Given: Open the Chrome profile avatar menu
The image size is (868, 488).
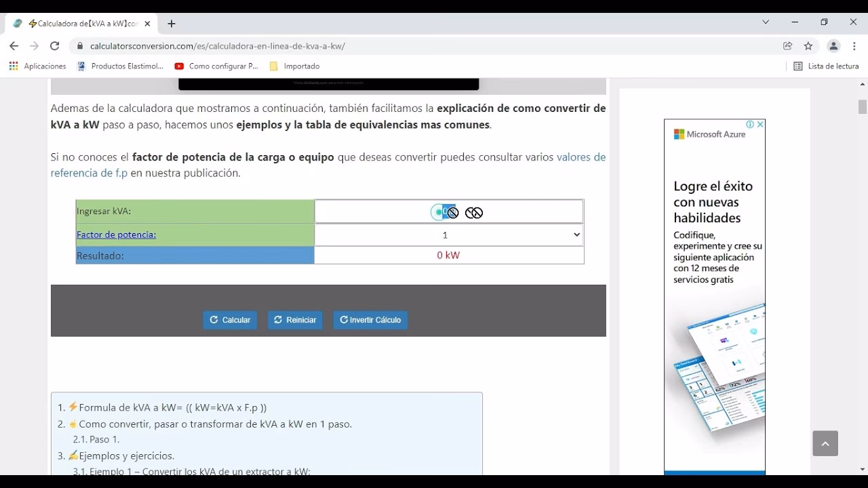Looking at the screenshot, I should (833, 46).
